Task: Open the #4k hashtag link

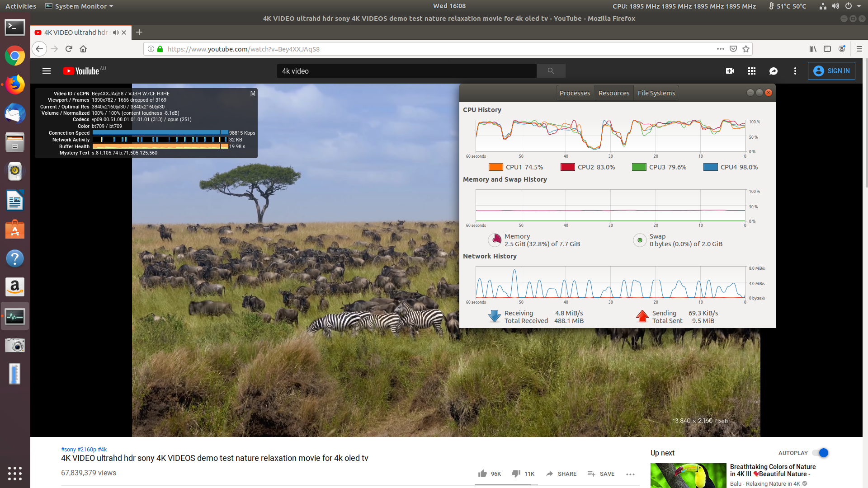Action: coord(102,449)
